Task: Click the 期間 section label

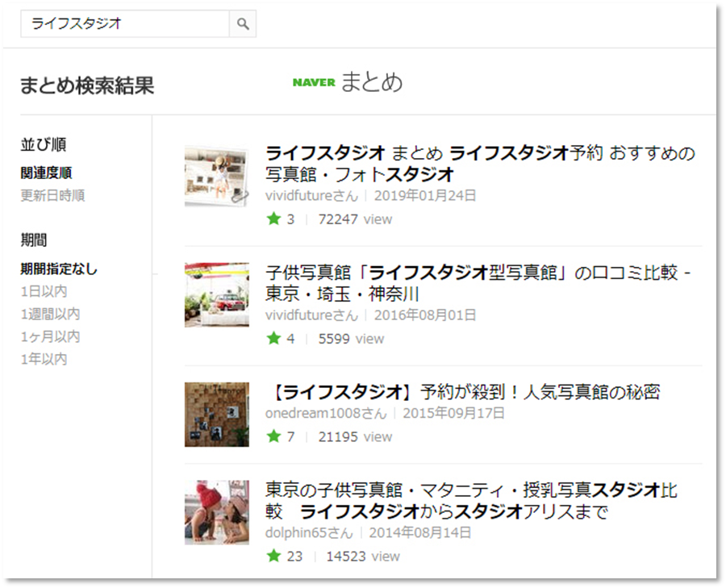Action: click(x=33, y=240)
